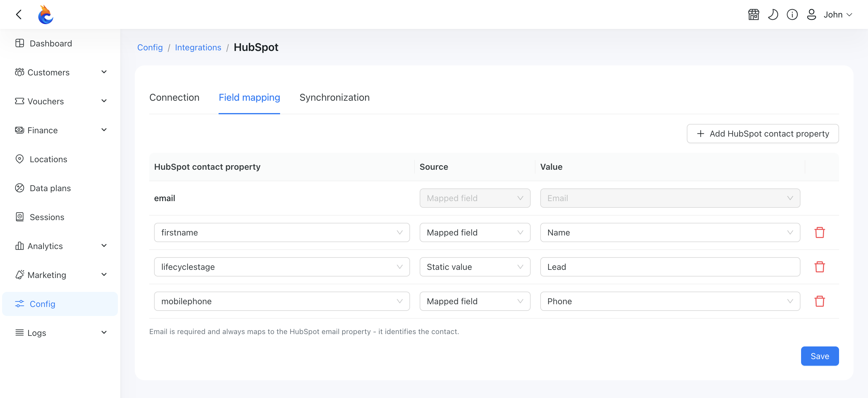Open Data plans page
This screenshot has width=868, height=398.
click(60, 188)
